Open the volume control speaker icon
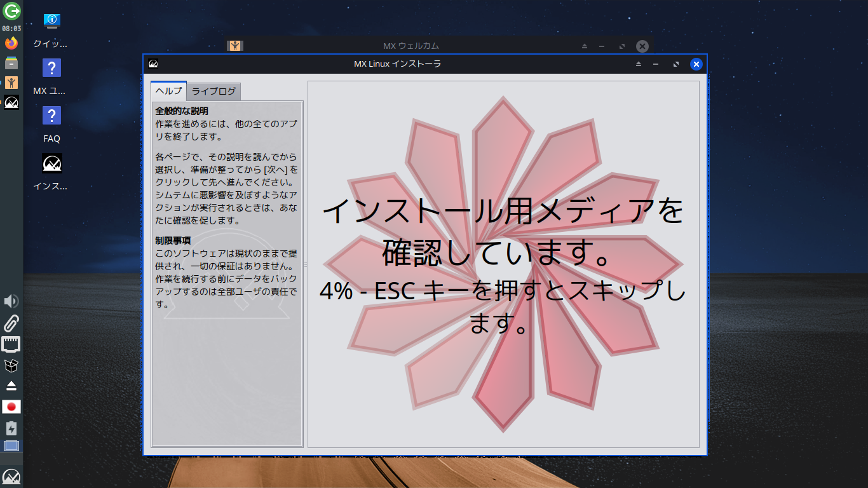 tap(11, 301)
